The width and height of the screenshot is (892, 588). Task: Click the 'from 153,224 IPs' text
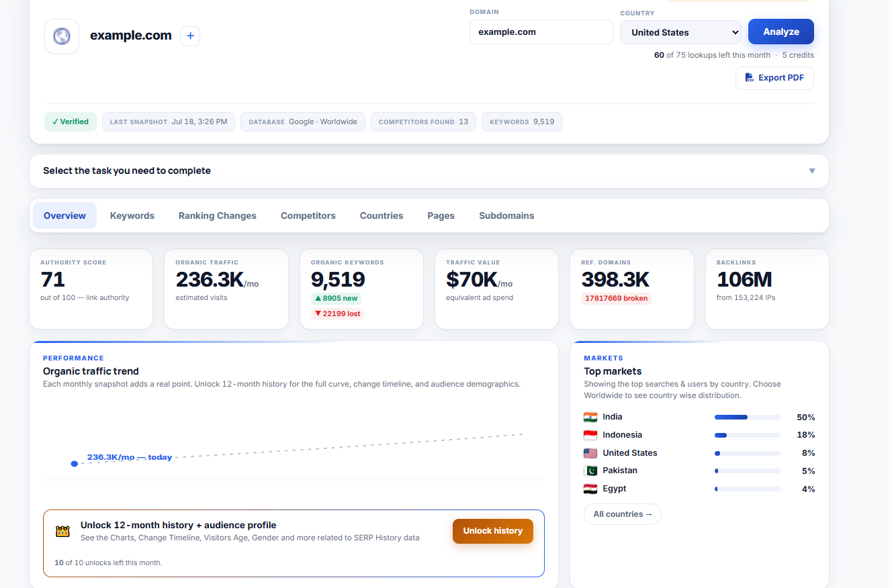(x=746, y=297)
